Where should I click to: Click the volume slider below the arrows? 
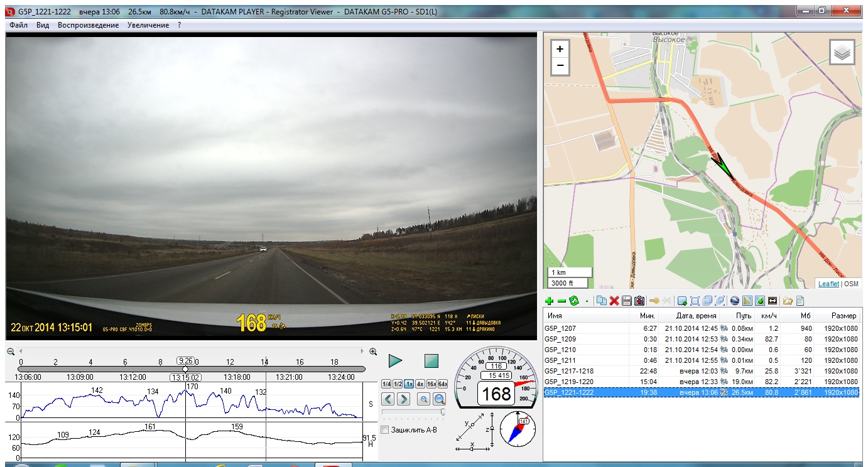pos(413,412)
